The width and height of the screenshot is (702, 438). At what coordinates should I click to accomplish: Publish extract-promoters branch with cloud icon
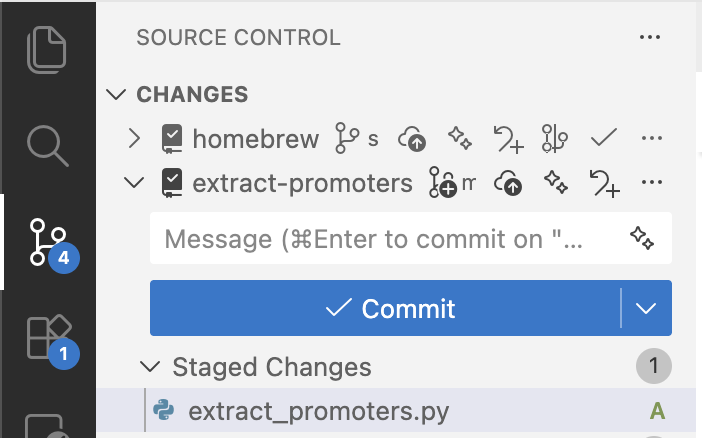[x=508, y=184]
